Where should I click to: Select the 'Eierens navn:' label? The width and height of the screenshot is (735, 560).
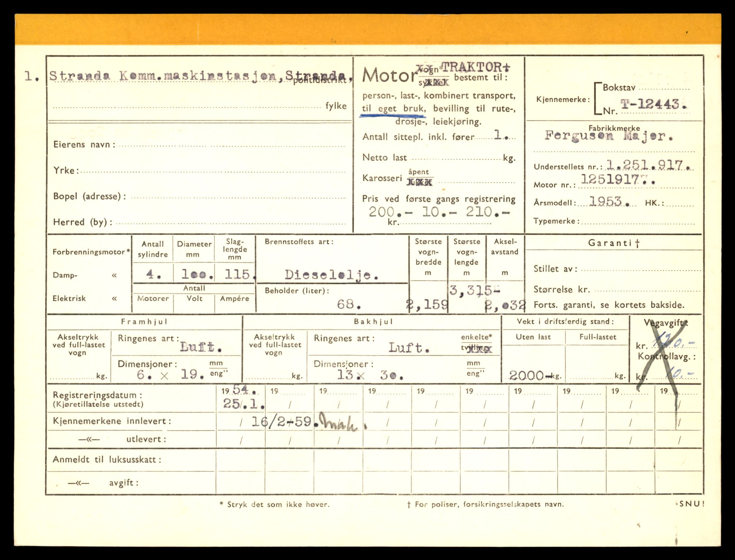pyautogui.click(x=84, y=144)
